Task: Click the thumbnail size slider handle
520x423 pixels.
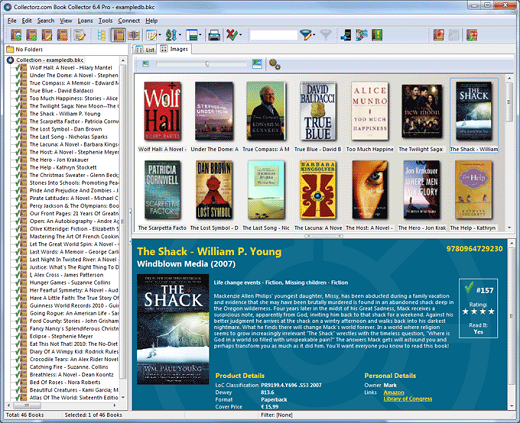Action: click(207, 64)
